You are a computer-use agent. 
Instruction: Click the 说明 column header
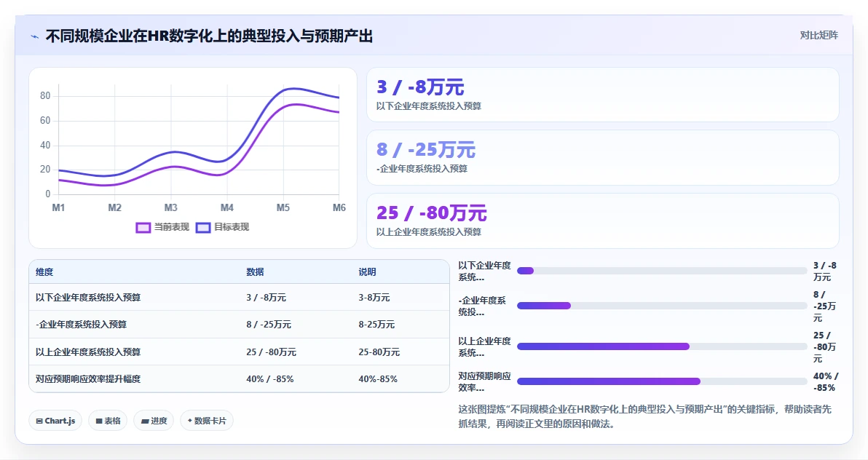coord(367,271)
